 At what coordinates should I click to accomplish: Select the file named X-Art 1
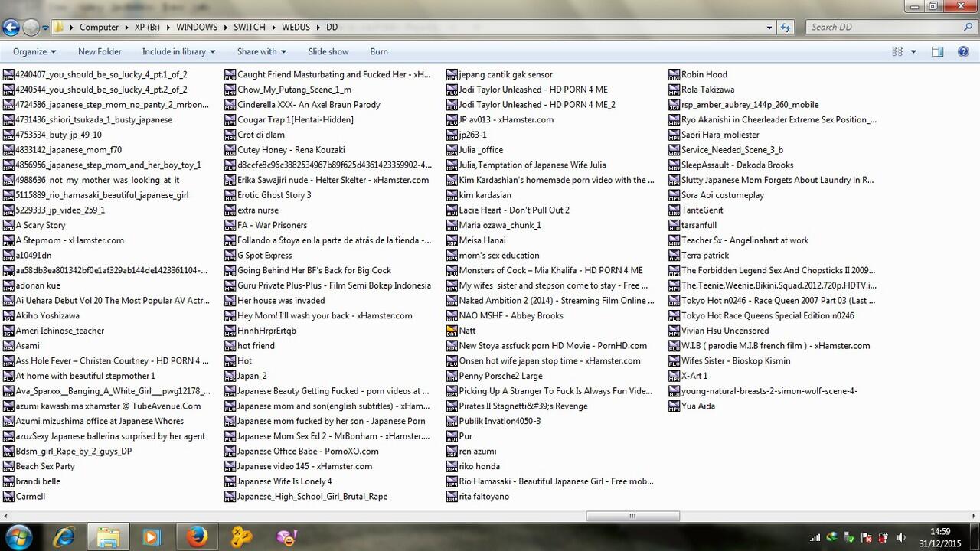tap(694, 376)
